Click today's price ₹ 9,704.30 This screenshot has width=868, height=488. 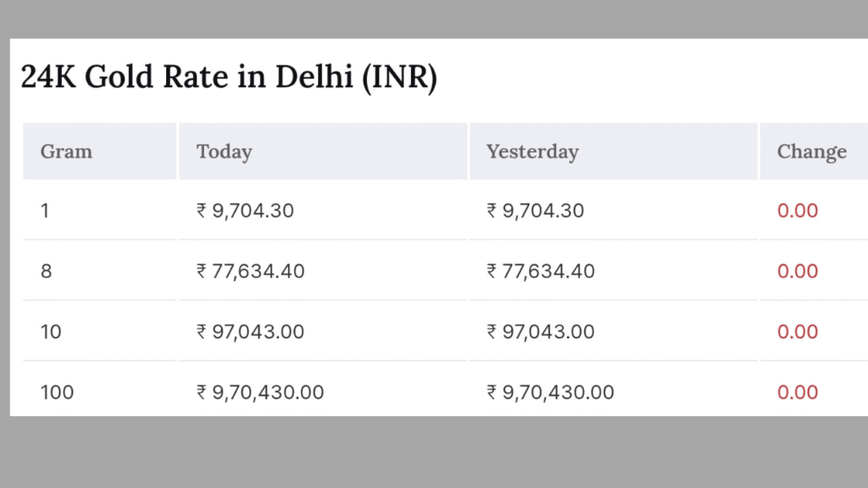245,211
